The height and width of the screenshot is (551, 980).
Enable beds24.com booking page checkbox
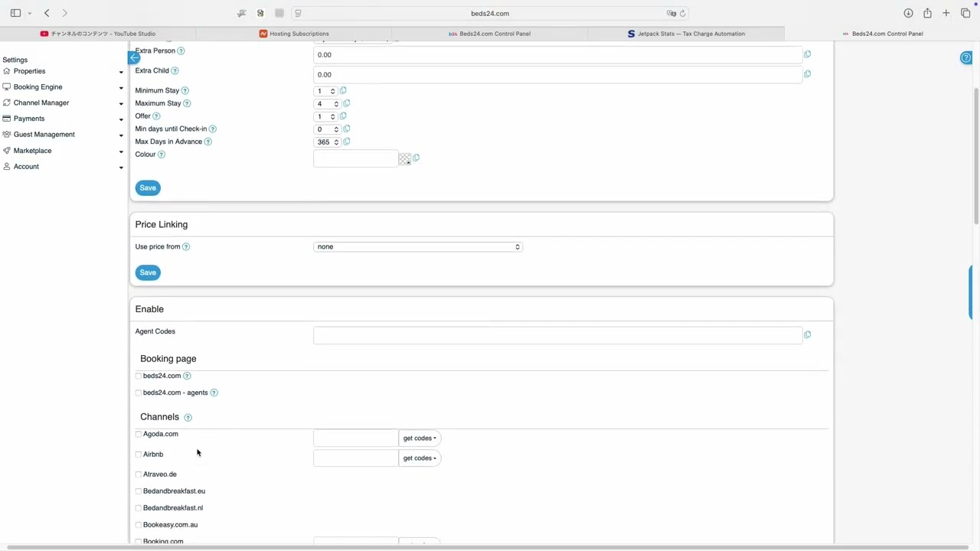pos(139,376)
